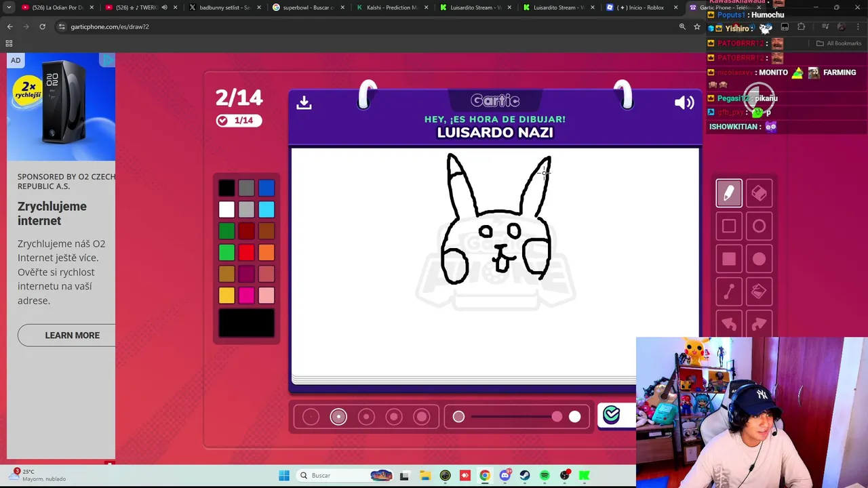Pick the black color swatch
Image resolution: width=868 pixels, height=488 pixels.
click(226, 188)
